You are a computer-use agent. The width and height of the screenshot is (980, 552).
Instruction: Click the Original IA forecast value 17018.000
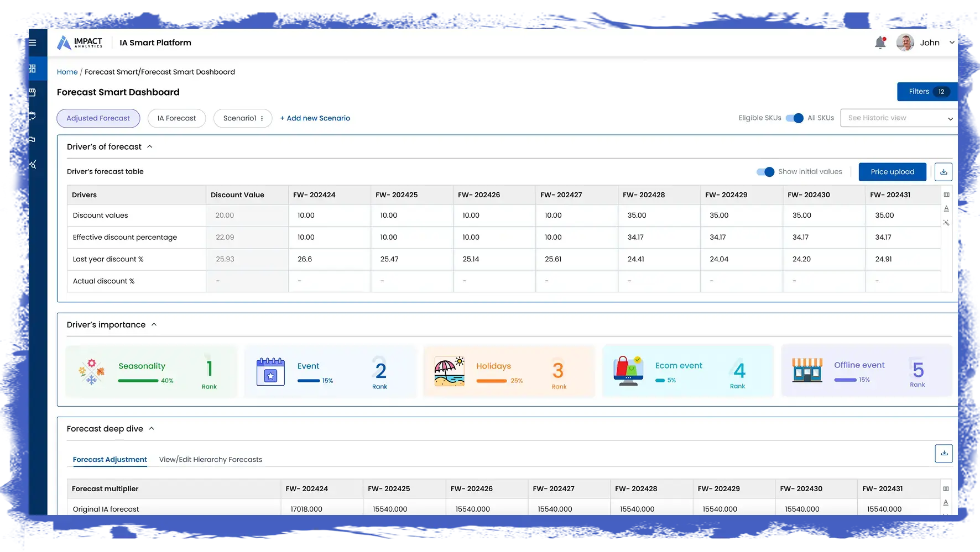click(x=306, y=509)
